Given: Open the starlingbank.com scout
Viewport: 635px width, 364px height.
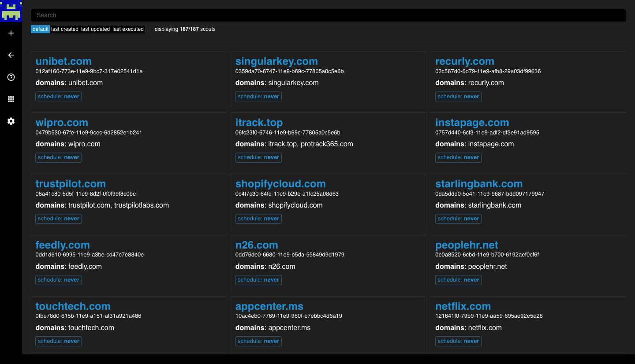Looking at the screenshot, I should coord(479,184).
